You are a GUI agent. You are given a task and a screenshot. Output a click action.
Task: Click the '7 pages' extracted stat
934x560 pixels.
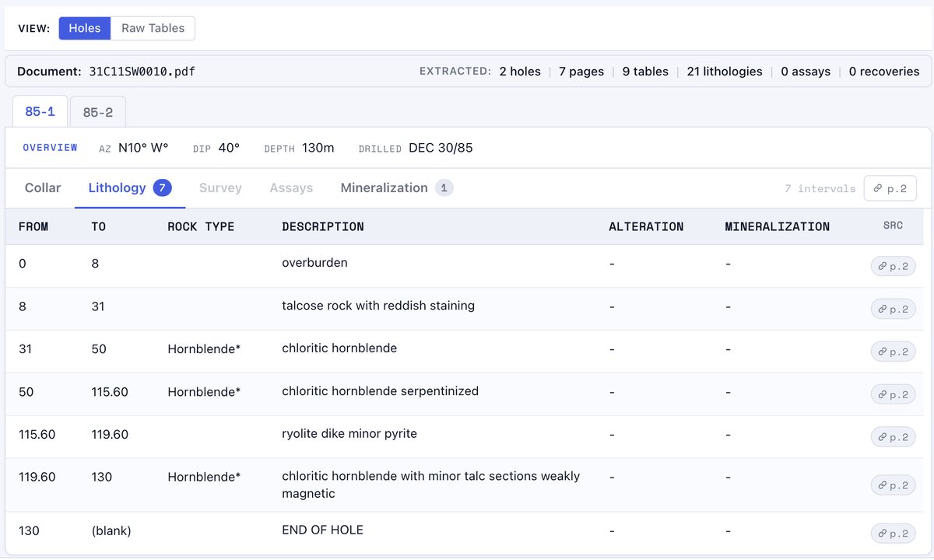[x=581, y=71]
